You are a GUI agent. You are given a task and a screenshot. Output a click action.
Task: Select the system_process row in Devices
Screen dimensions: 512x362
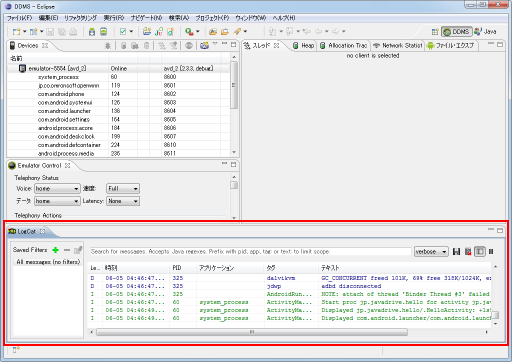coord(118,77)
